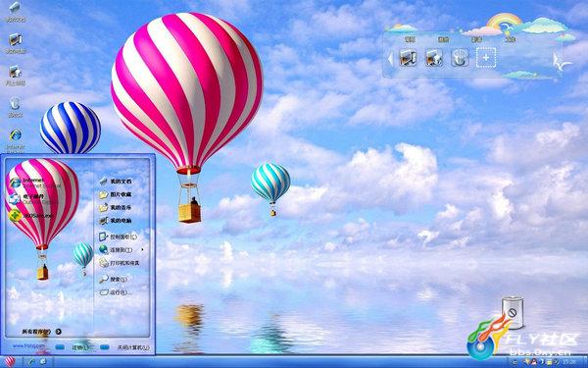Open the Recycle Bin desktop icon
Viewport: 588px width, 368px height.
(x=16, y=107)
